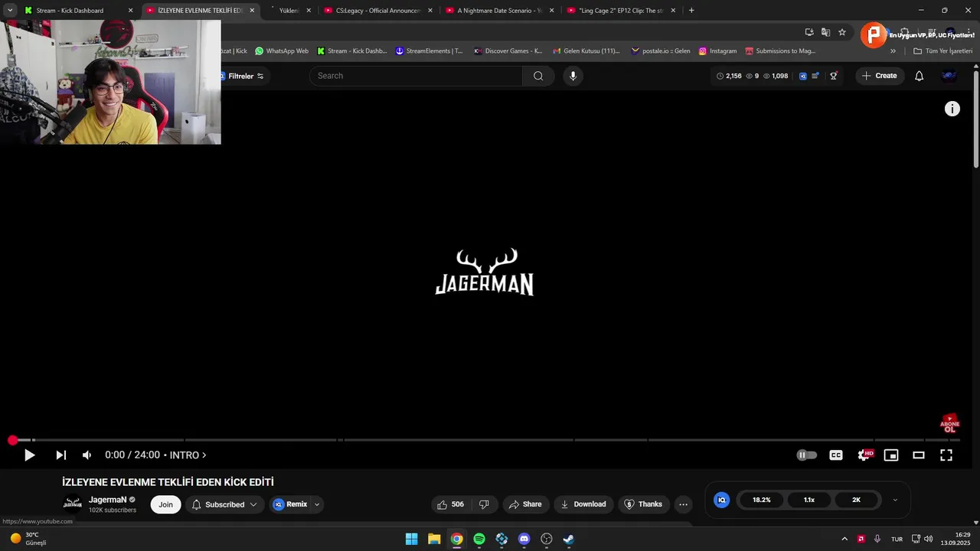Viewport: 980px width, 551px height.
Task: Open Tüm Yer İşaretleri folder
Action: (942, 51)
